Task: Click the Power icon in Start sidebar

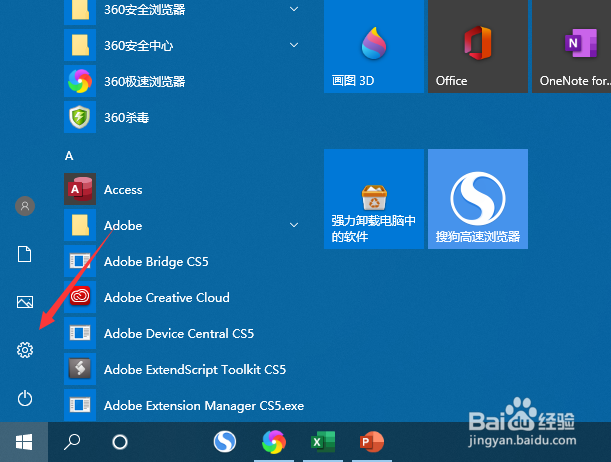Action: tap(25, 399)
